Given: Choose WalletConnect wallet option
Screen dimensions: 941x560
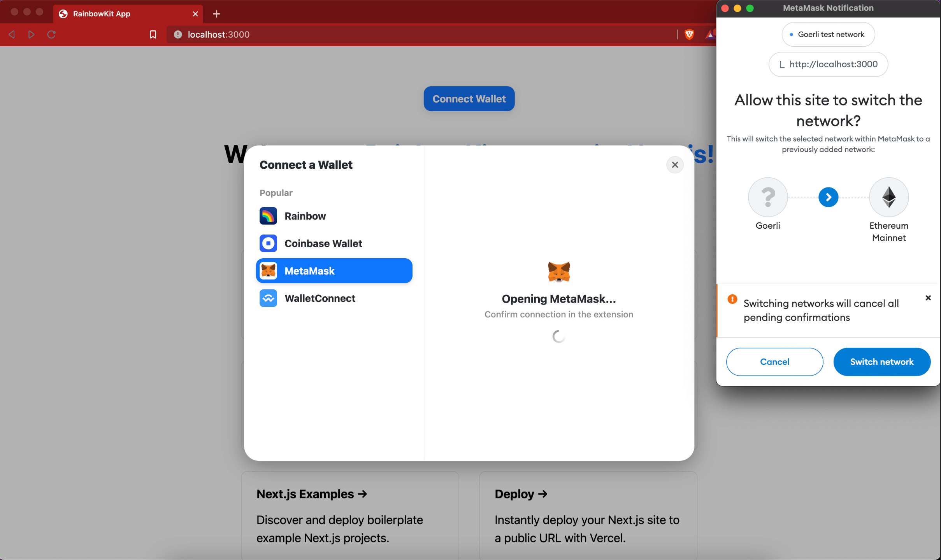Looking at the screenshot, I should tap(334, 298).
